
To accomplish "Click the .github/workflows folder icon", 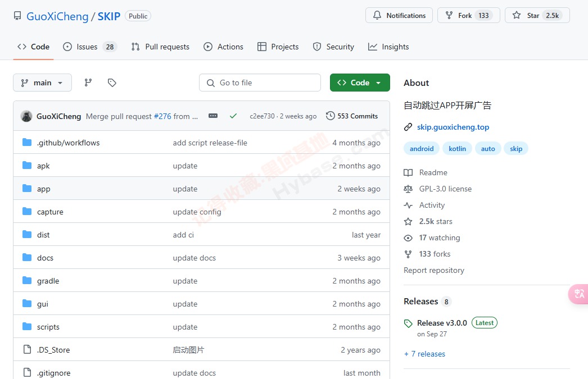I will coord(27,142).
